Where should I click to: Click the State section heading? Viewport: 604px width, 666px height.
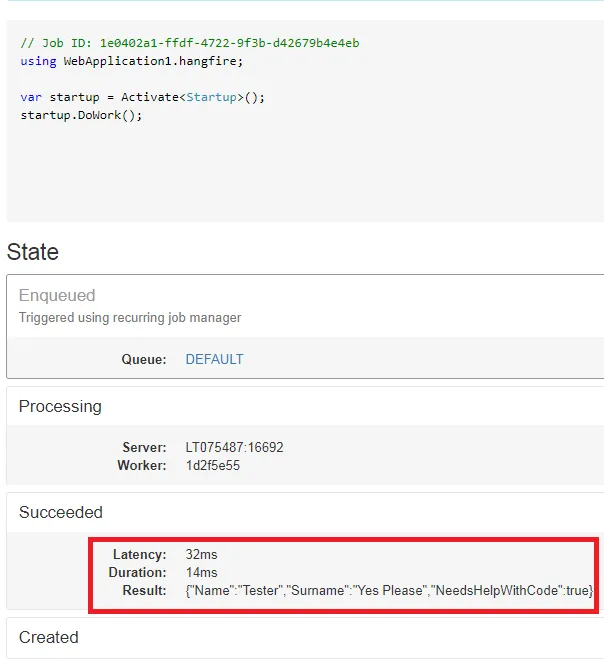33,252
